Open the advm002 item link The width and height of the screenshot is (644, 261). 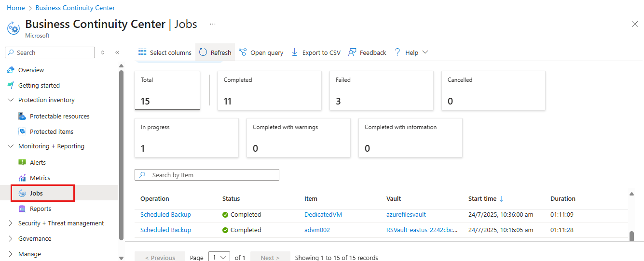point(317,230)
